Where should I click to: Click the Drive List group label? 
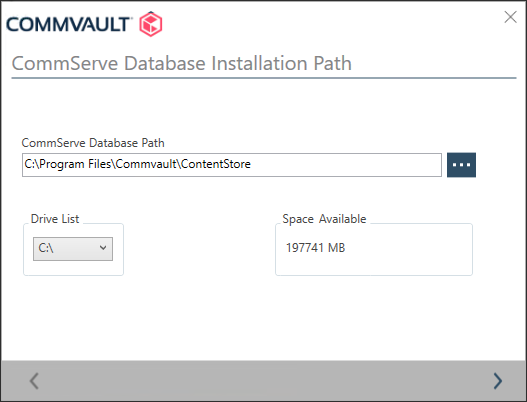[55, 219]
